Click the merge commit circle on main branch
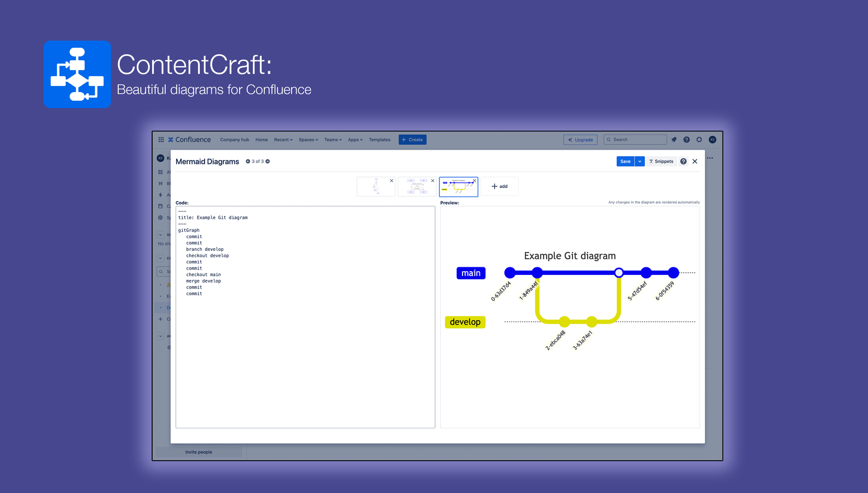 click(x=619, y=273)
